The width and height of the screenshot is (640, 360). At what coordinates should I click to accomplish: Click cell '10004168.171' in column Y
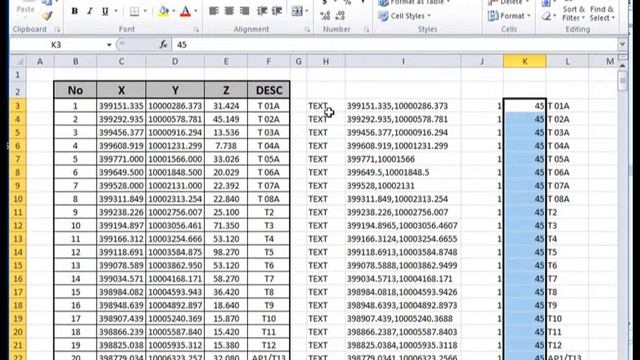[x=175, y=279]
